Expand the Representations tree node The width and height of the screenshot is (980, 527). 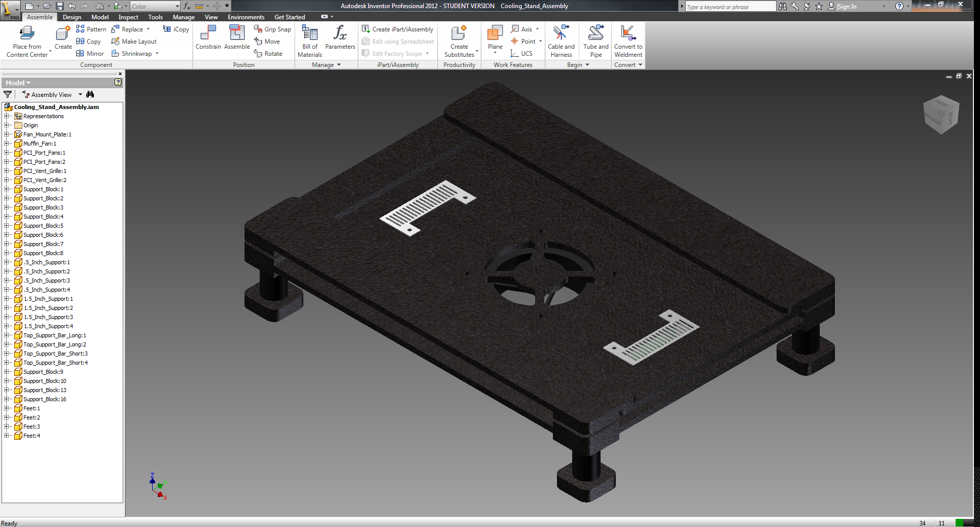7,116
